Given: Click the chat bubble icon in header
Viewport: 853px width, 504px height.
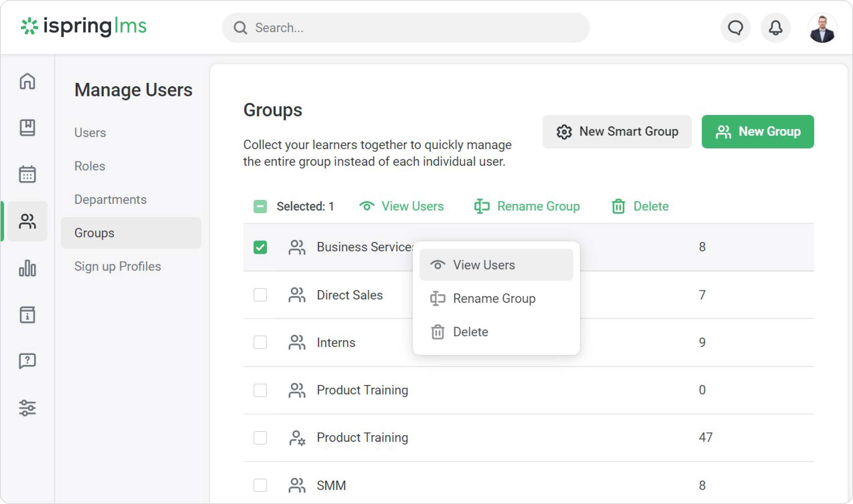Looking at the screenshot, I should pyautogui.click(x=735, y=28).
